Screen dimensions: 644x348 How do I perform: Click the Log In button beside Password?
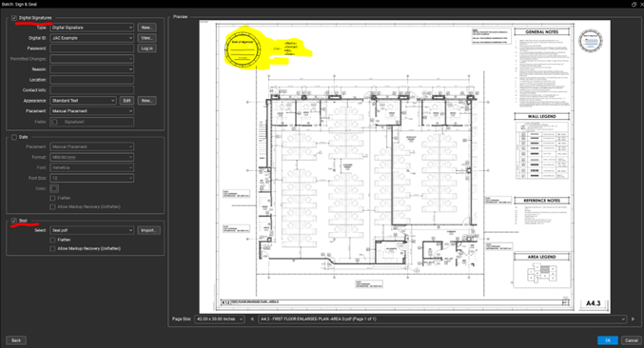click(x=146, y=48)
